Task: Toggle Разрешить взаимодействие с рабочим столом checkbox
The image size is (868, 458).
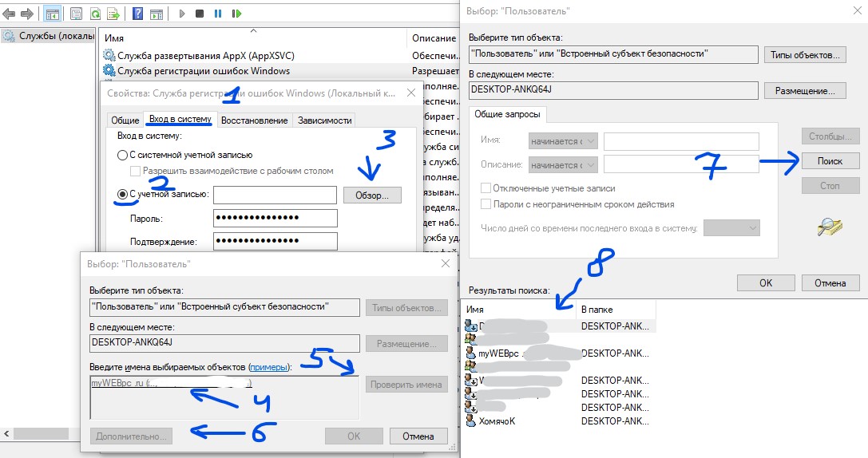Action: click(x=135, y=172)
